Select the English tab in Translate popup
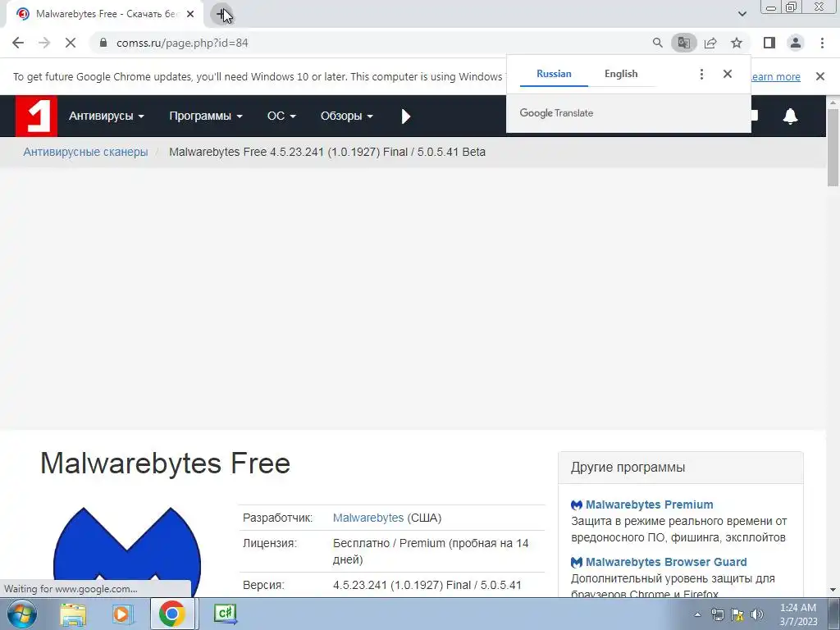 pyautogui.click(x=621, y=74)
